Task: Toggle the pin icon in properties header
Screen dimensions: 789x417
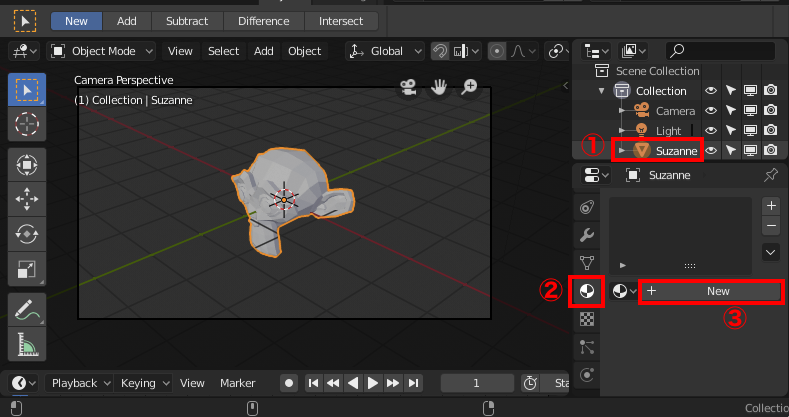Action: coord(770,175)
